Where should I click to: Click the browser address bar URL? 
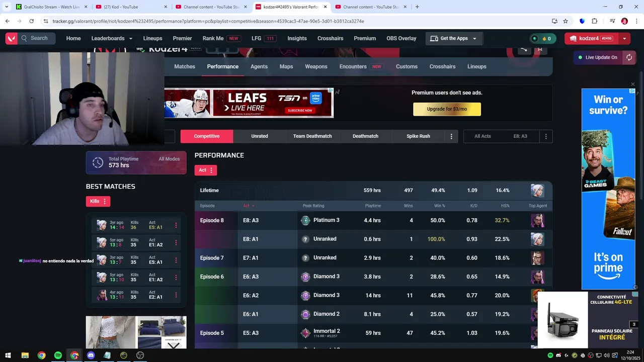[208, 21]
